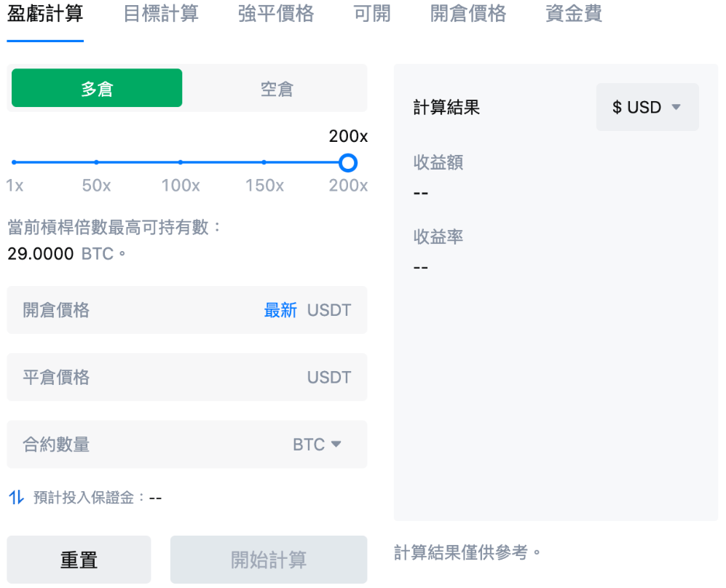Viewport: 726px width, 588px height.
Task: Set leverage slider to 100x mark
Action: point(181,162)
